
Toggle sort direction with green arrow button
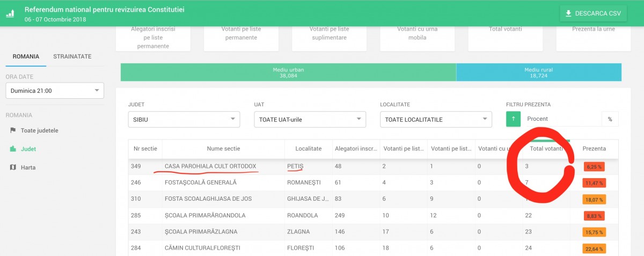[514, 119]
